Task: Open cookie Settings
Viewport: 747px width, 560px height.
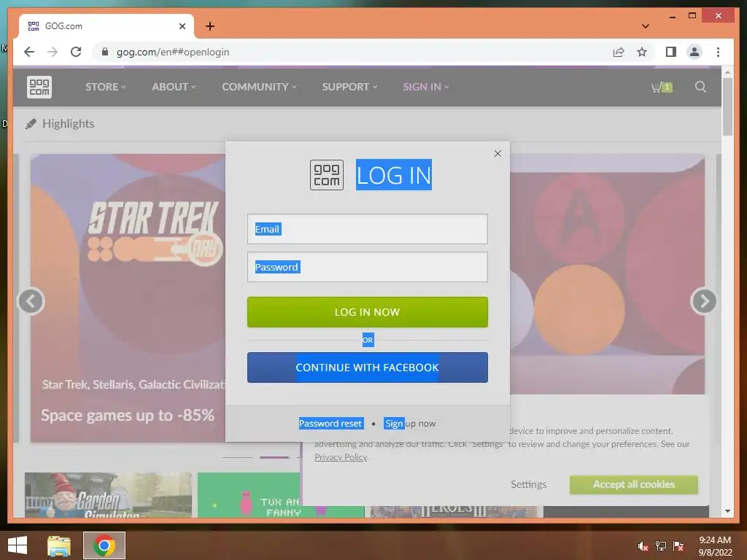Action: [528, 484]
